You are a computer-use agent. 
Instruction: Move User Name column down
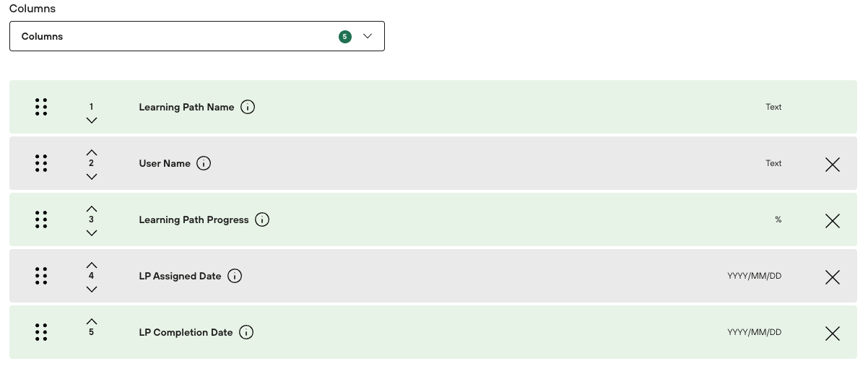[x=91, y=177]
